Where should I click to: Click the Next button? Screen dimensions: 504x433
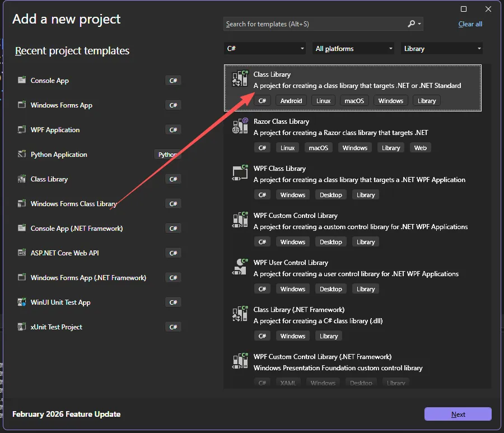pos(458,415)
